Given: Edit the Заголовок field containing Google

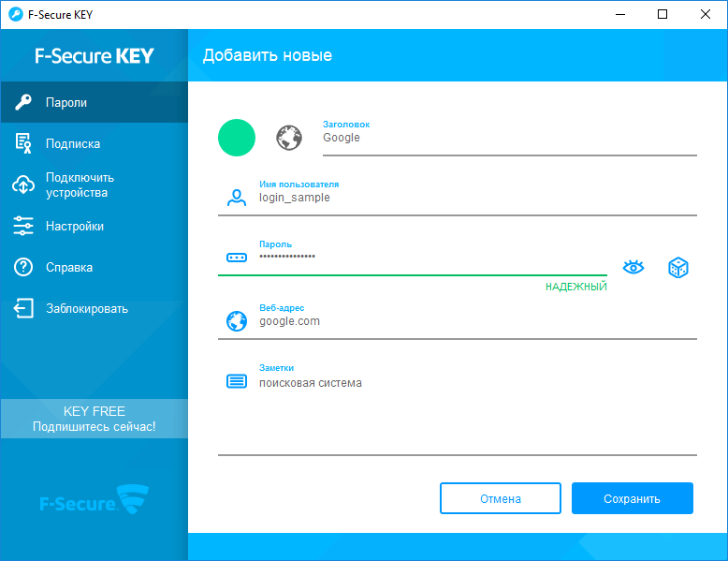Looking at the screenshot, I should coord(510,138).
